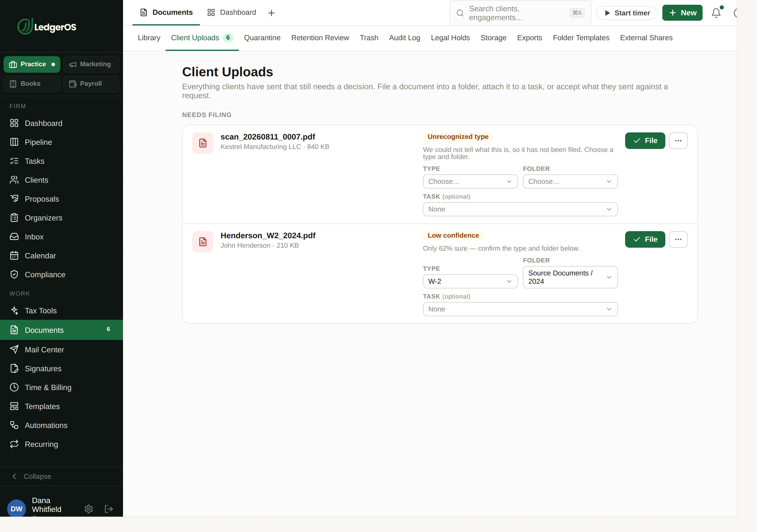
Task: Go to Dashboard in sidebar
Action: pos(61,123)
